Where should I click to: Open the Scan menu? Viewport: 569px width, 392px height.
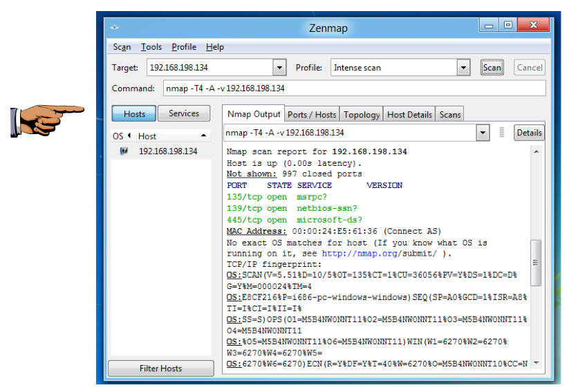coord(122,47)
